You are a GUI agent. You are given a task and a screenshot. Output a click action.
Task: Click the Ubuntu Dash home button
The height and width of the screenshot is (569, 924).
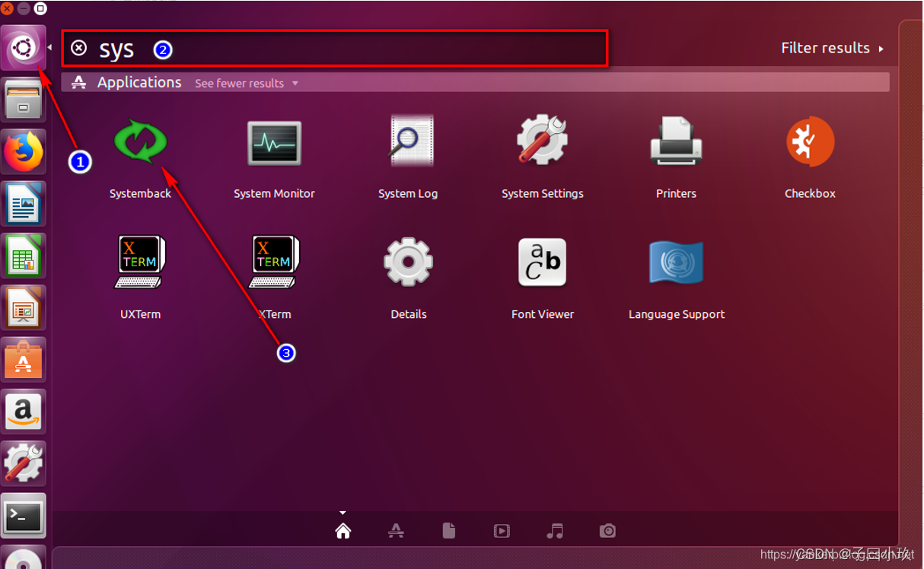[x=24, y=48]
